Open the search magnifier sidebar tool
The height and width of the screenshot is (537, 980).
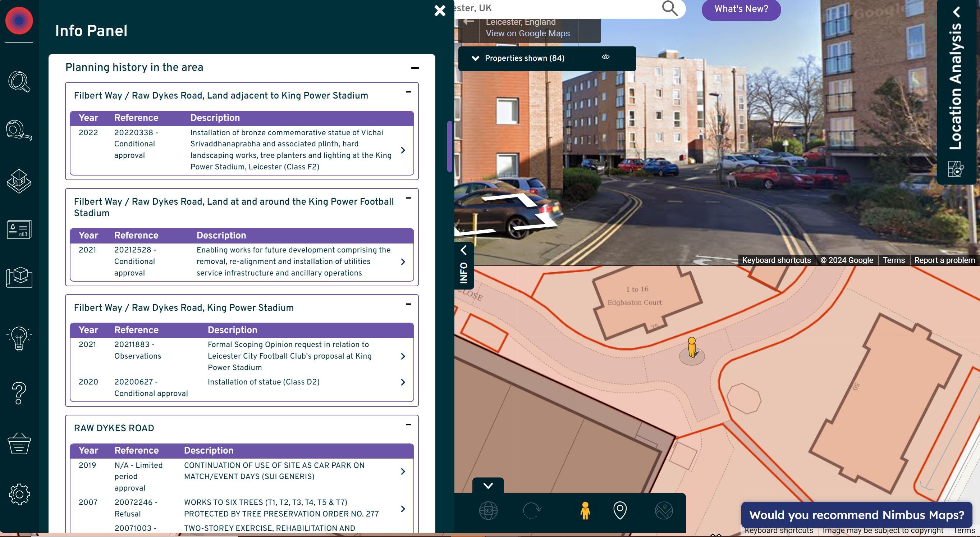pyautogui.click(x=19, y=81)
